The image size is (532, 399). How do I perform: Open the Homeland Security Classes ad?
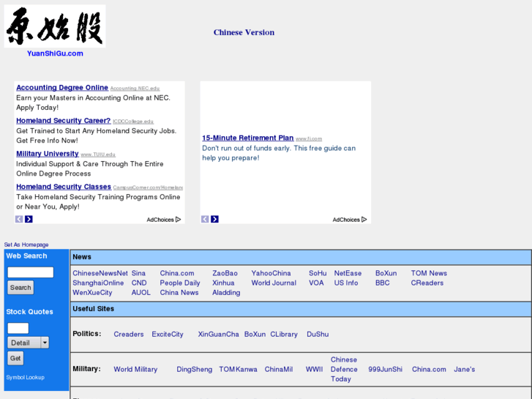(x=64, y=187)
